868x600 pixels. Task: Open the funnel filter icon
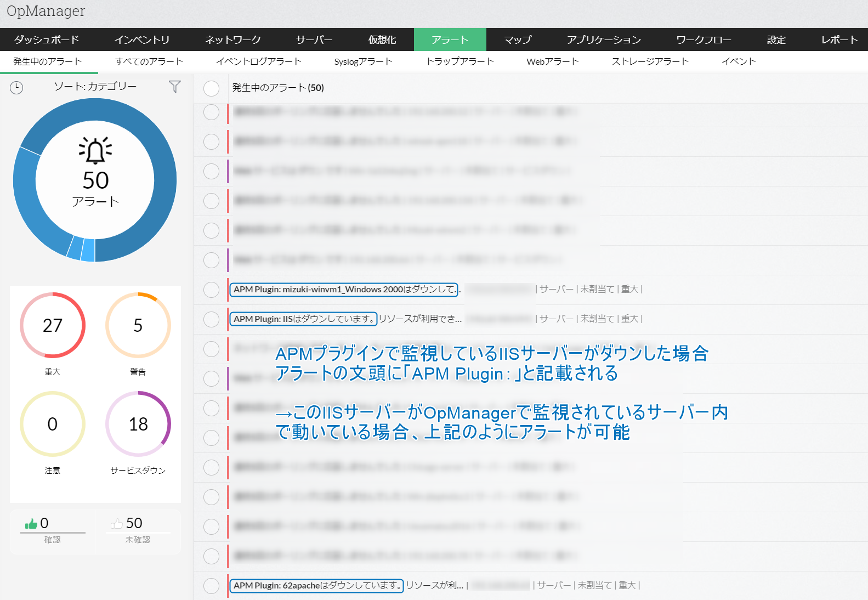[x=174, y=87]
